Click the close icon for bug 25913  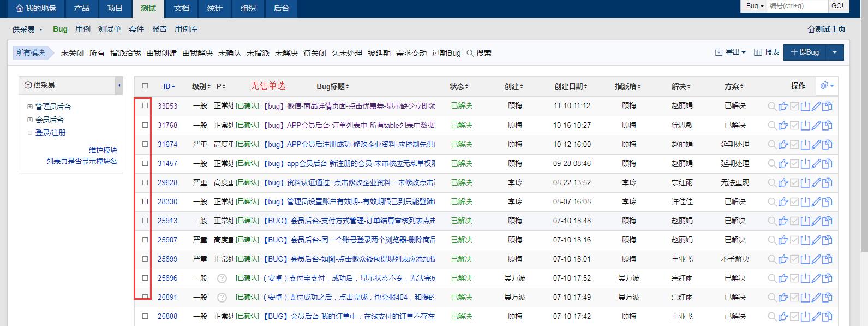coord(806,221)
